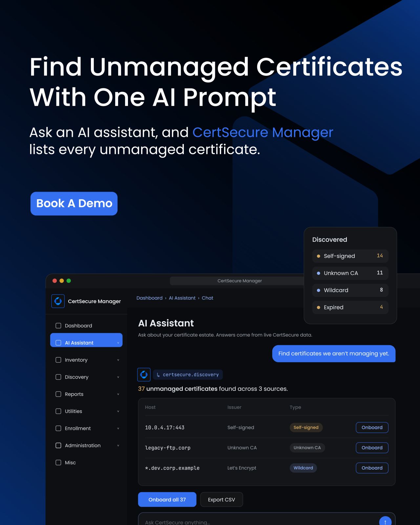Screen dimensions: 420x525
Task: Select the Expired row in Discovered
Action: click(x=350, y=307)
